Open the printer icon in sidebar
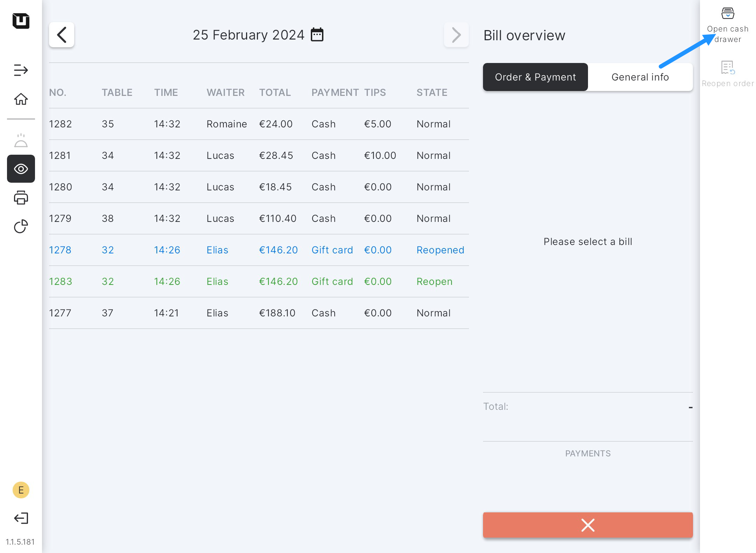 [21, 198]
